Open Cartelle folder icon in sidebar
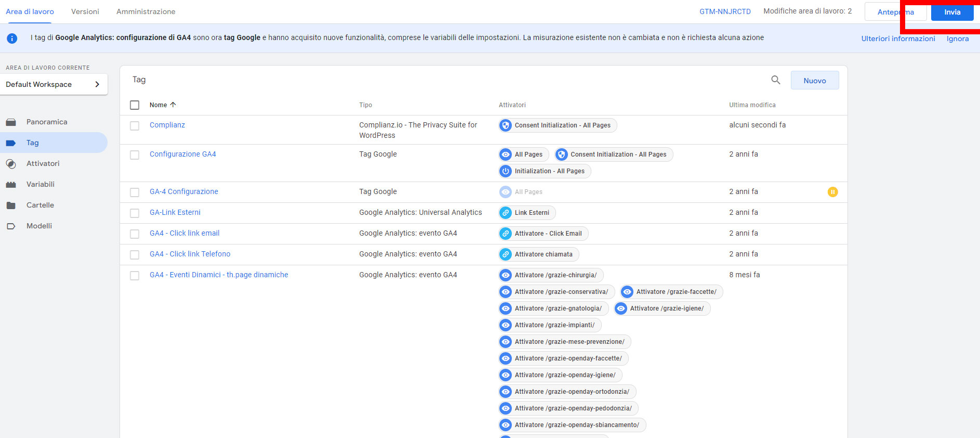The height and width of the screenshot is (438, 980). point(11,205)
